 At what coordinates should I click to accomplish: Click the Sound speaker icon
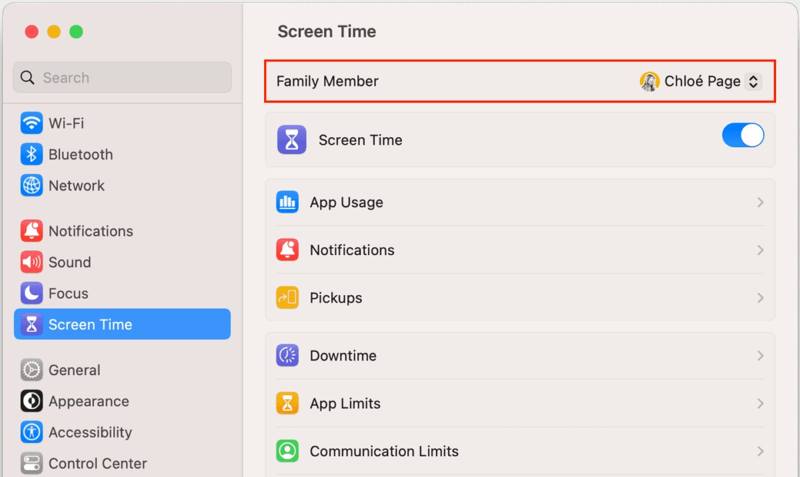tap(31, 262)
